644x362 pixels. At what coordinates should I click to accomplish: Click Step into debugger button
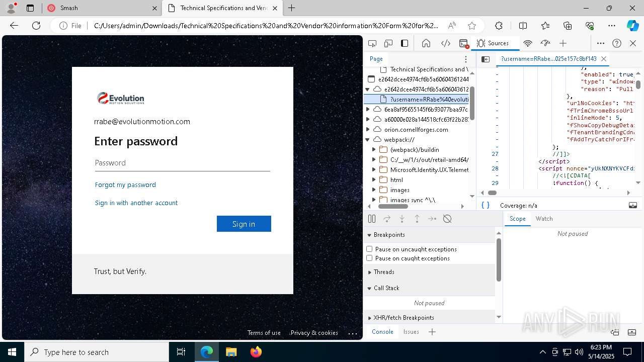pyautogui.click(x=402, y=219)
